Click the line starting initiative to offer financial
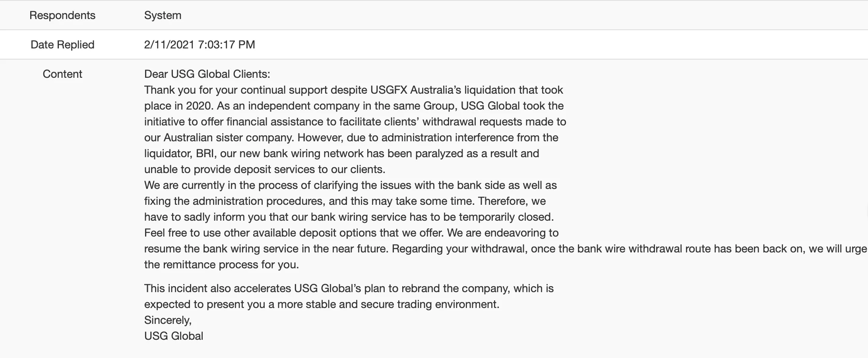The height and width of the screenshot is (358, 868). coord(355,121)
